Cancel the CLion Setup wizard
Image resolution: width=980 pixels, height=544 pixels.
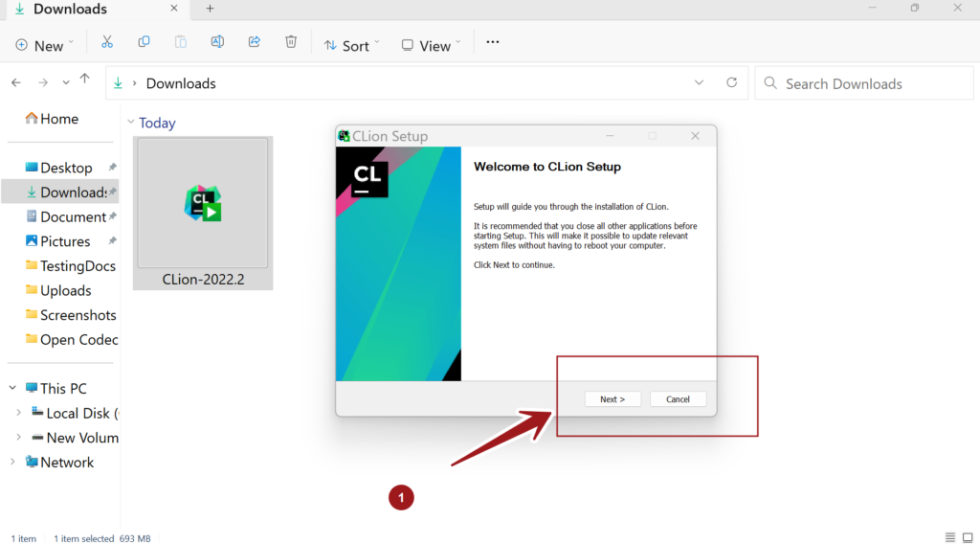[678, 399]
